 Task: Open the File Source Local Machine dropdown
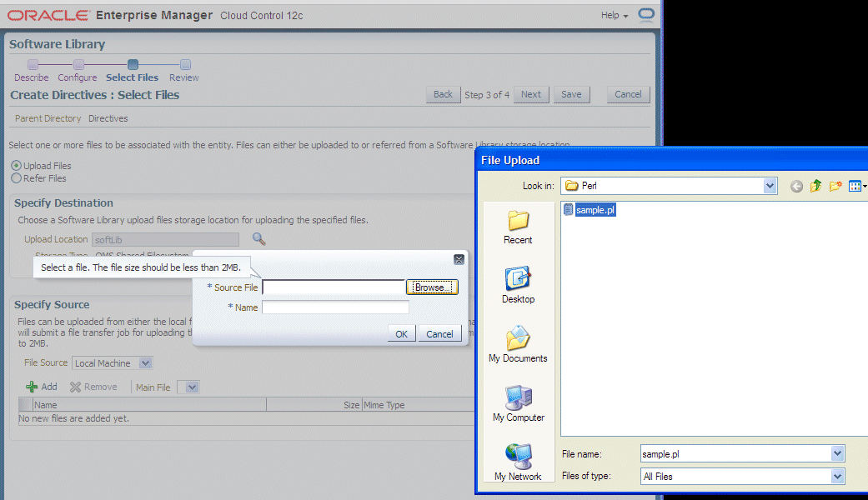point(113,362)
